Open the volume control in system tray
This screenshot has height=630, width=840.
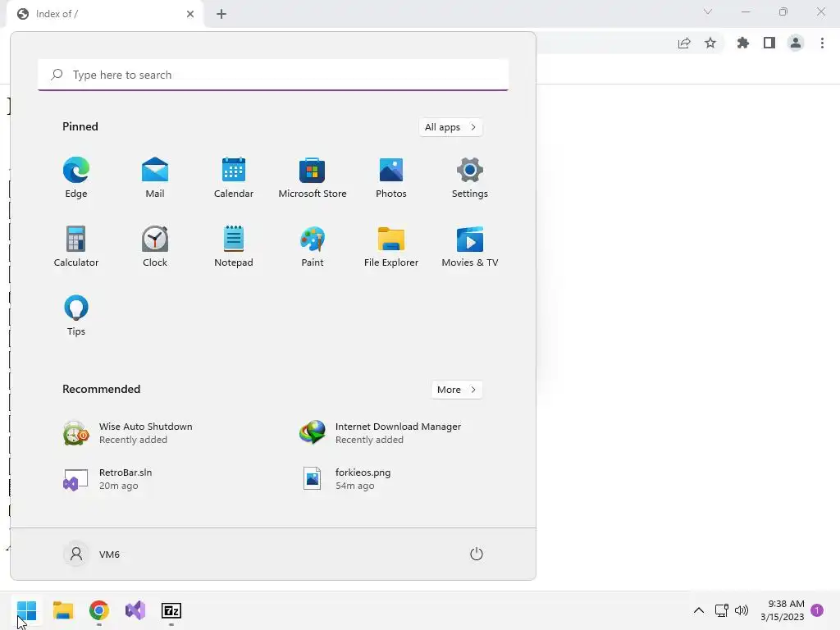[x=742, y=610]
